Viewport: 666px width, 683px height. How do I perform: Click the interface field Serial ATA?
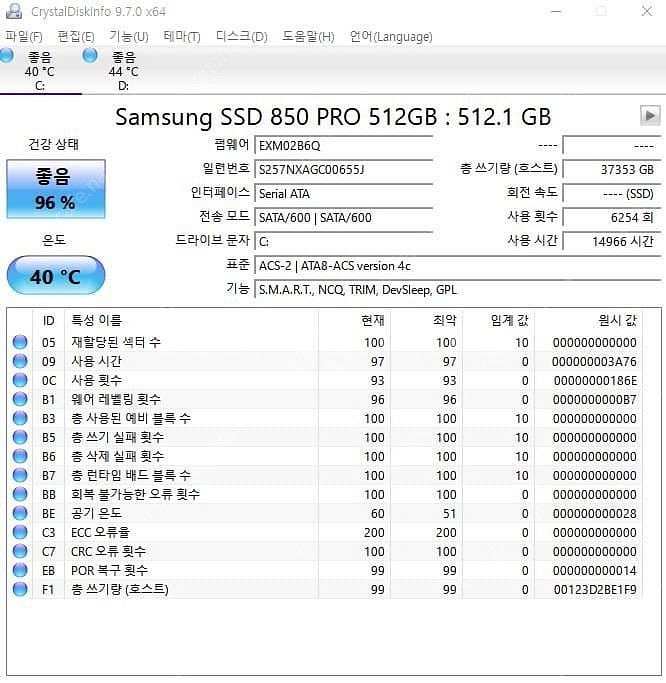click(344, 193)
